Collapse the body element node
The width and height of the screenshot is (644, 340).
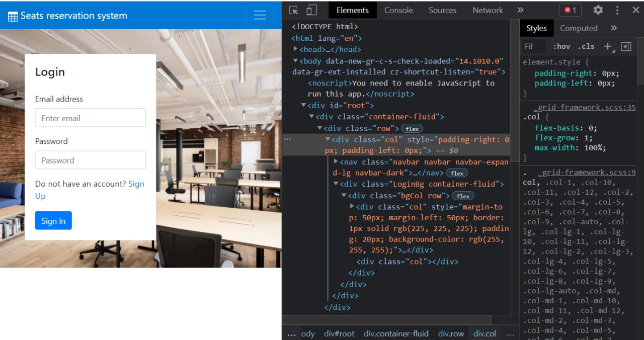tap(296, 61)
